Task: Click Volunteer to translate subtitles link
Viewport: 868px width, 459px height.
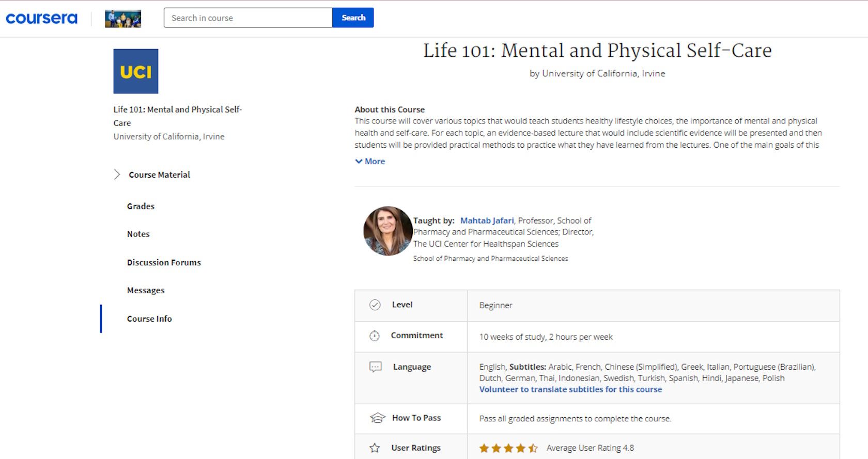Action: click(570, 389)
